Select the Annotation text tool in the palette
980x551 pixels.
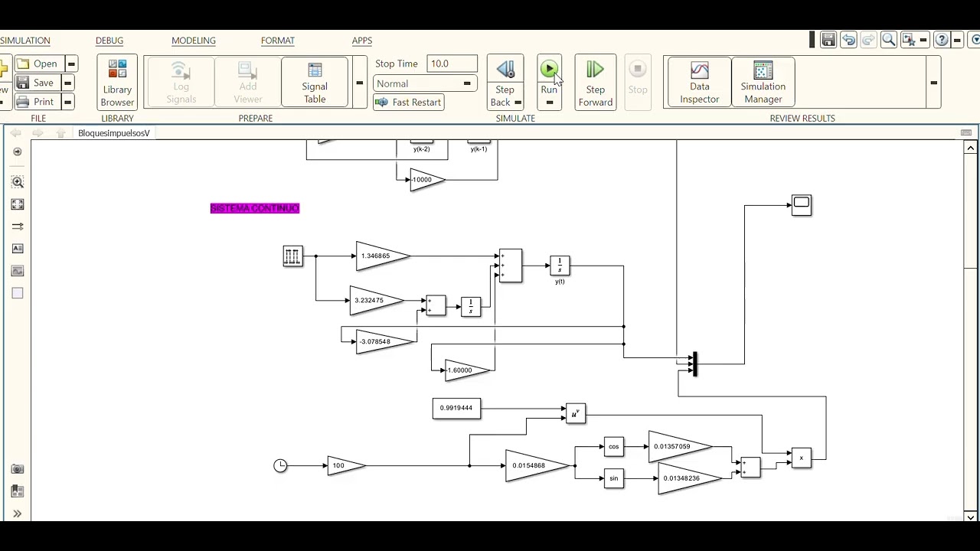[18, 249]
